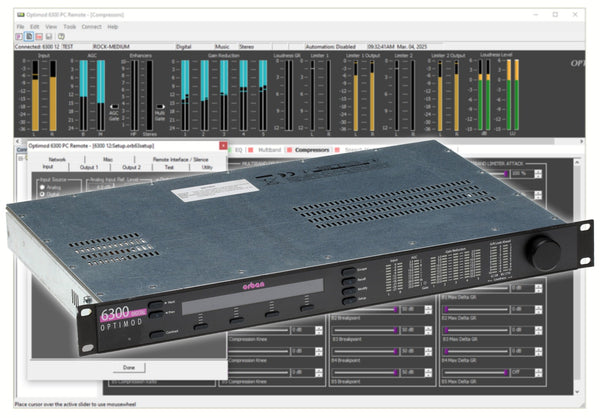
Task: Select the Digital input source radio button
Action: [43, 194]
